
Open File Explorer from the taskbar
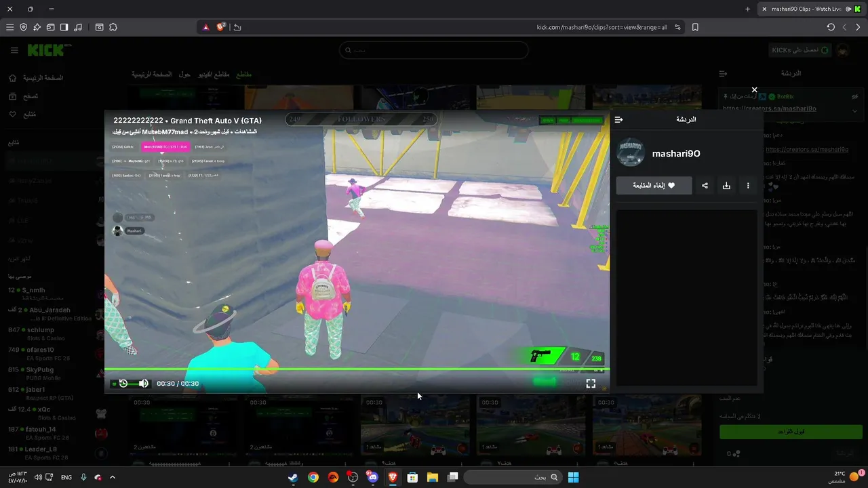[x=432, y=477]
